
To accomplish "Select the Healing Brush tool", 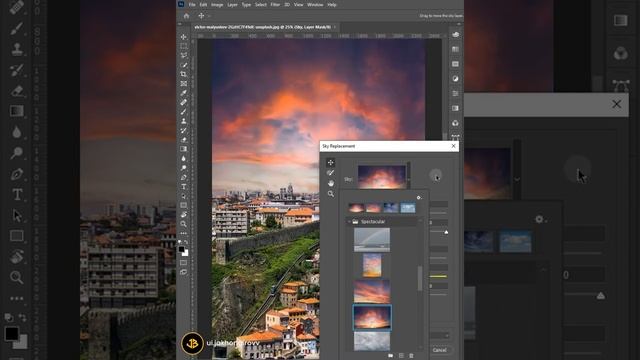I will [x=184, y=102].
